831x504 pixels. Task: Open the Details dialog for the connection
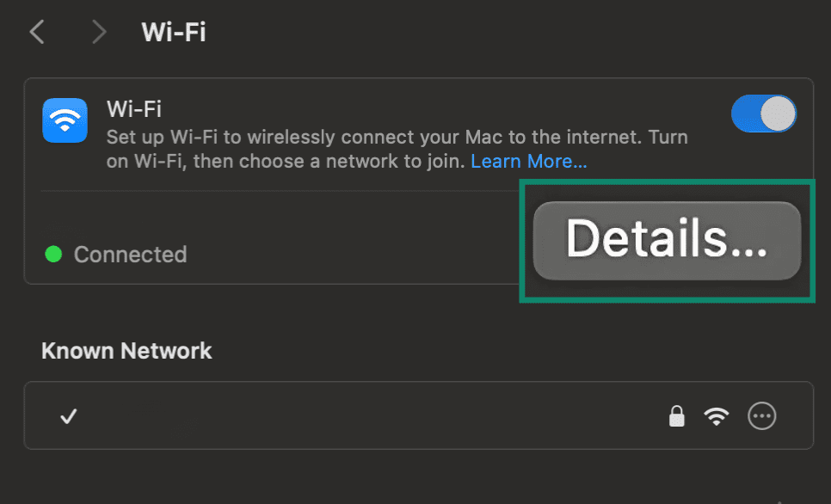(x=667, y=240)
